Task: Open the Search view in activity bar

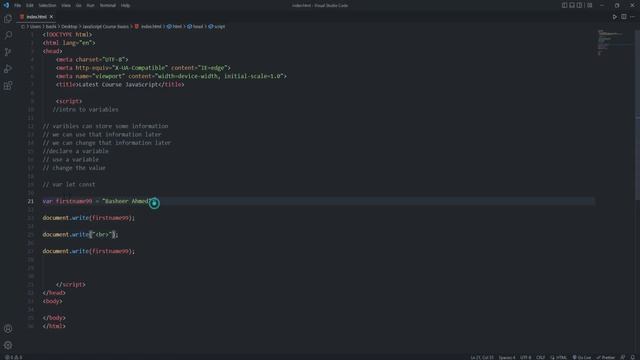Action: tap(8, 36)
